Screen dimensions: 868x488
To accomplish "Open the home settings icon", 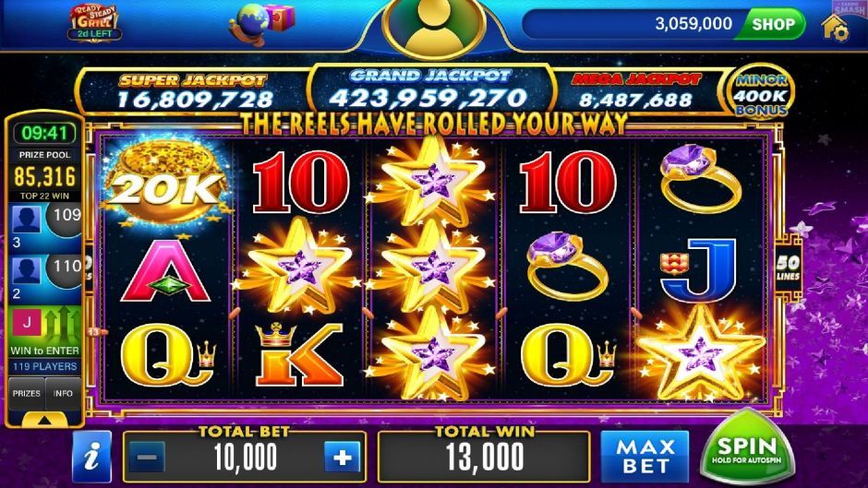I will pyautogui.click(x=835, y=28).
